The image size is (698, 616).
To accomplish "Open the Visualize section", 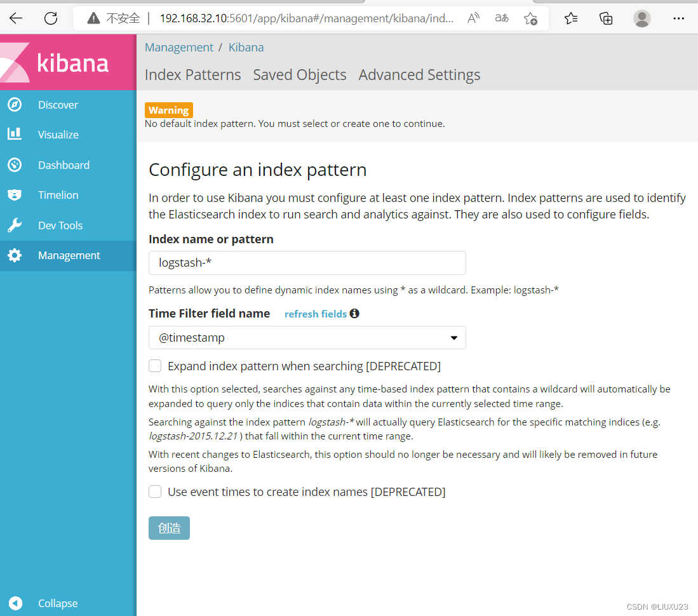I will (x=58, y=135).
